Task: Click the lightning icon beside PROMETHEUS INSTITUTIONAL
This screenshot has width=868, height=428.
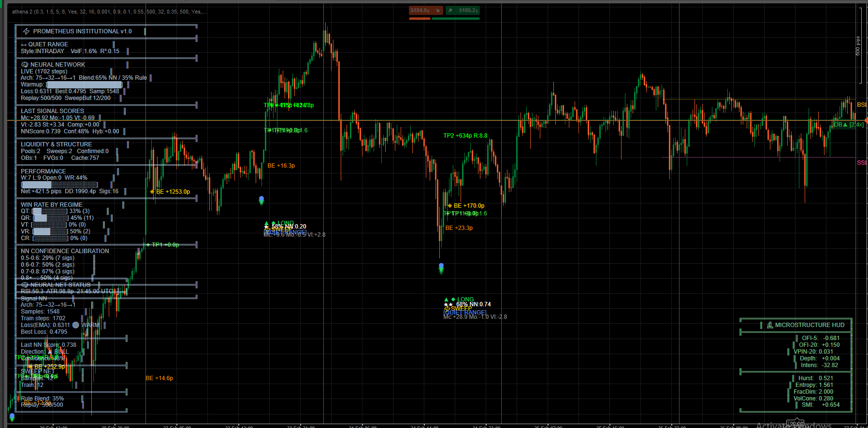Action: [x=27, y=31]
